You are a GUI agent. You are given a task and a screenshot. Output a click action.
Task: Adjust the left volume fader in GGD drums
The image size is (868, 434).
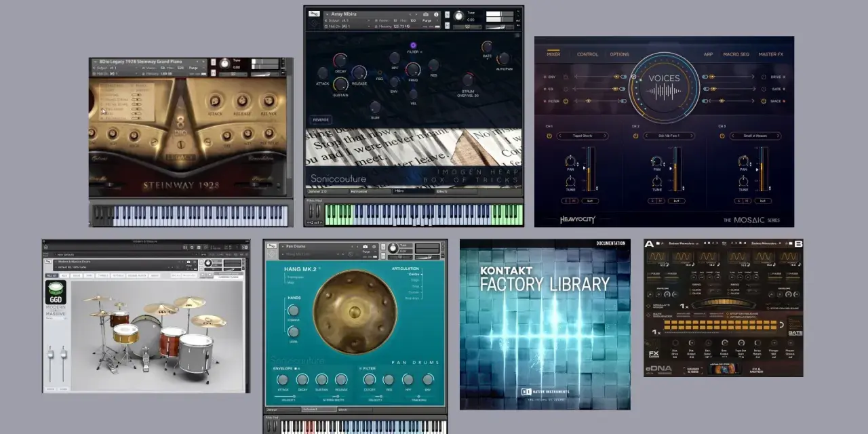[x=50, y=353]
